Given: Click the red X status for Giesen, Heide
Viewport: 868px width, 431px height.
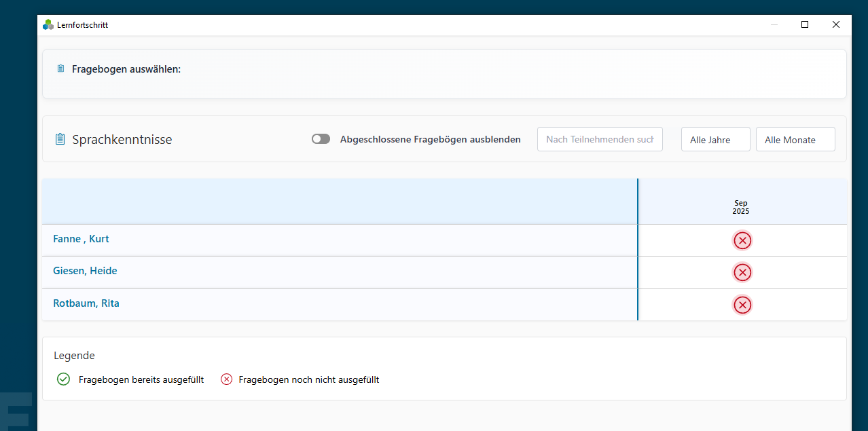Looking at the screenshot, I should tap(742, 272).
